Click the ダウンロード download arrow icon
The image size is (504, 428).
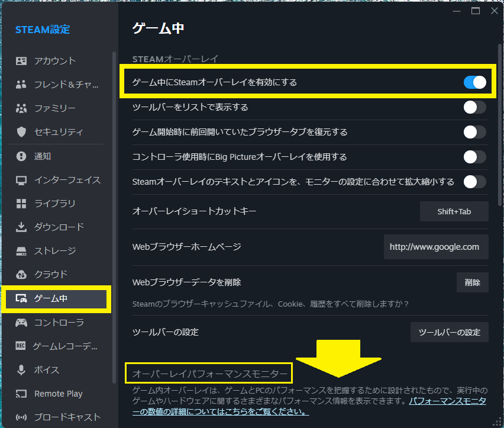point(21,227)
